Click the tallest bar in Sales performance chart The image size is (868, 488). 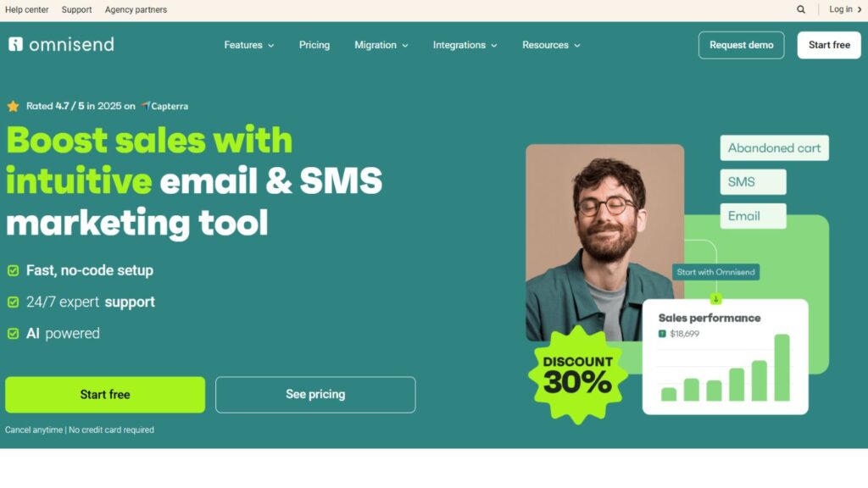[x=782, y=368]
